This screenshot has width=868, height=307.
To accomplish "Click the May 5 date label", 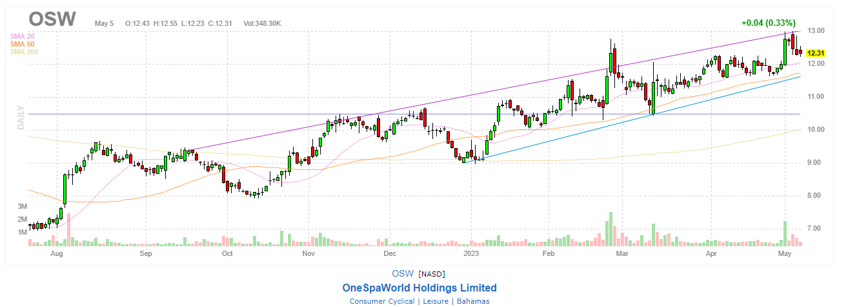I will (104, 23).
